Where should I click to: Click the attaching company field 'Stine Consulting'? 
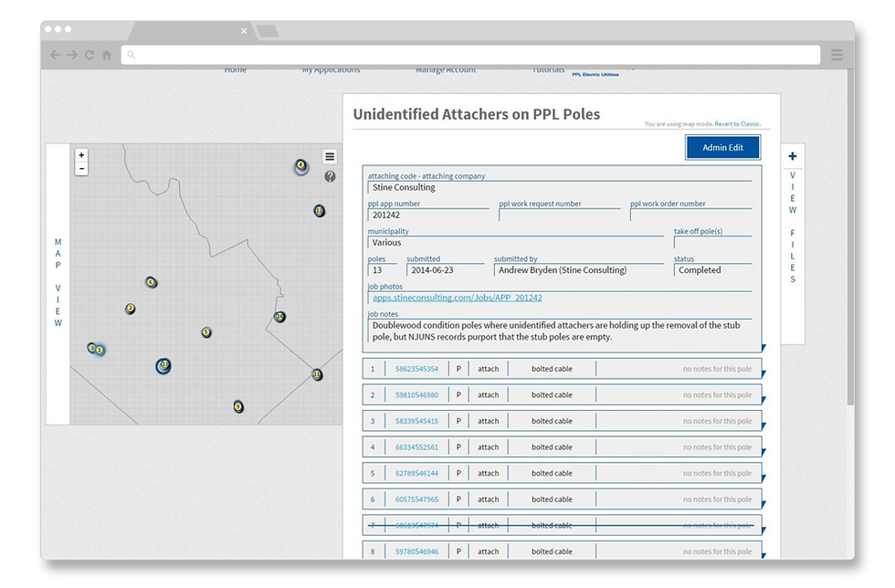pos(559,187)
